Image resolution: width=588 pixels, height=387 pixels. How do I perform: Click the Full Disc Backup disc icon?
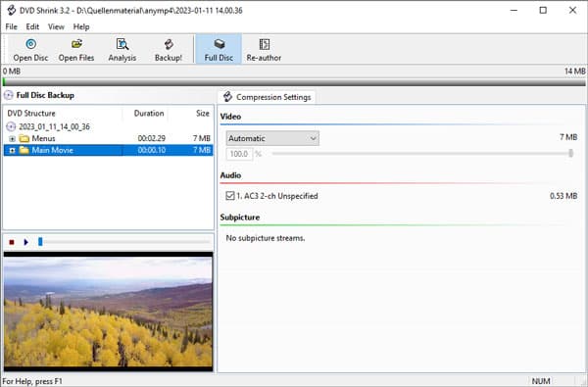pos(8,95)
